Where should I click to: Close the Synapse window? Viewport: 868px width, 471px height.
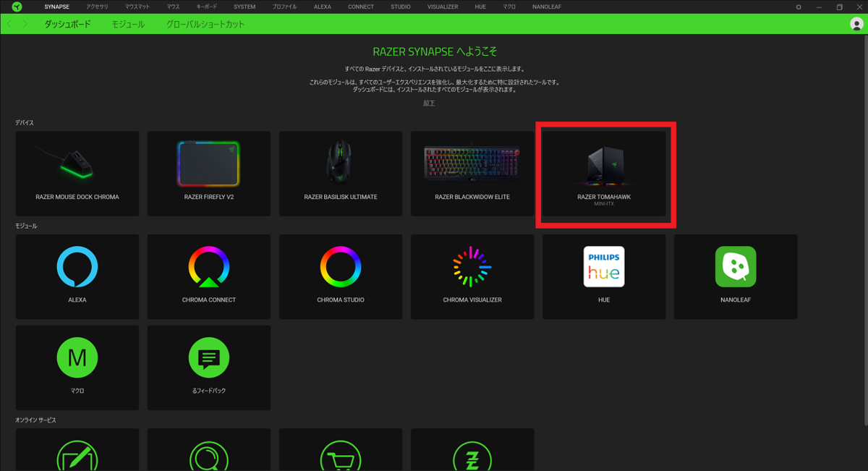(x=859, y=7)
